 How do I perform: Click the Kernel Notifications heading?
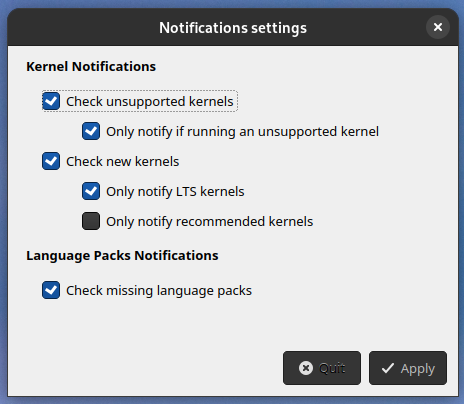tap(91, 66)
